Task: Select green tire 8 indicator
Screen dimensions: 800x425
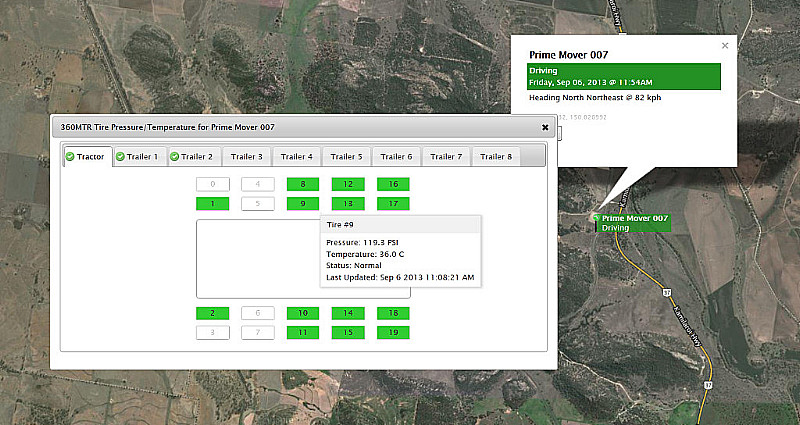Action: pyautogui.click(x=303, y=184)
